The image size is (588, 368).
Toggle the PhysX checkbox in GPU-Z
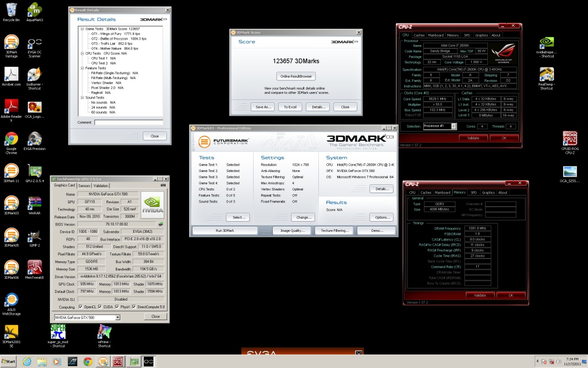click(117, 307)
